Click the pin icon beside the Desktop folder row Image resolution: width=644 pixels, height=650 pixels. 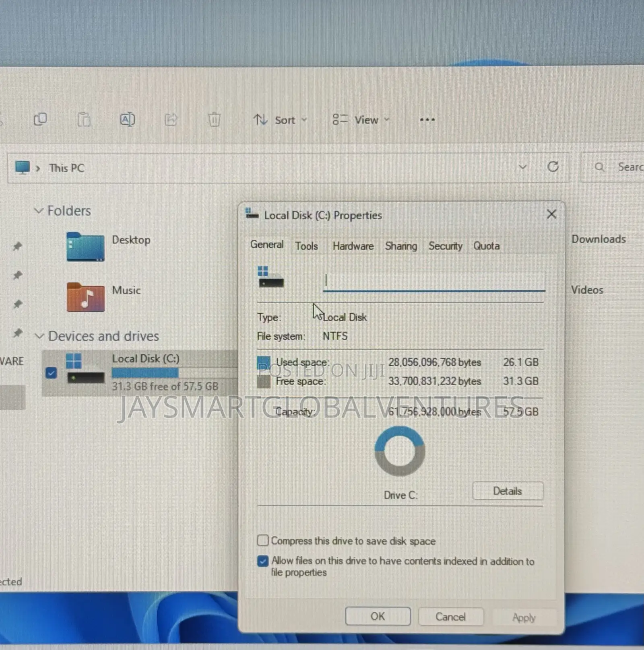(x=17, y=246)
